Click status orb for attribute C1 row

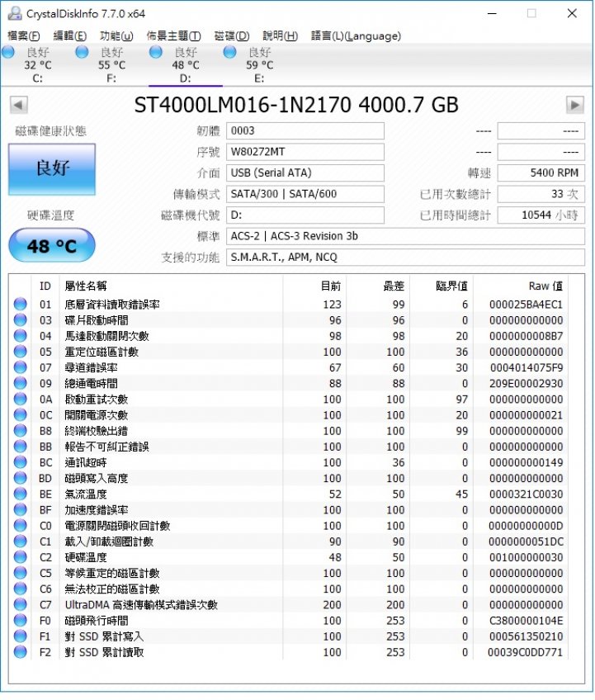point(20,542)
